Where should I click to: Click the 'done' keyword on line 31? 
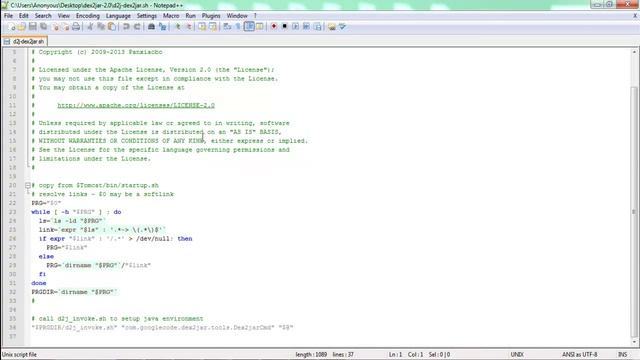pyautogui.click(x=39, y=283)
